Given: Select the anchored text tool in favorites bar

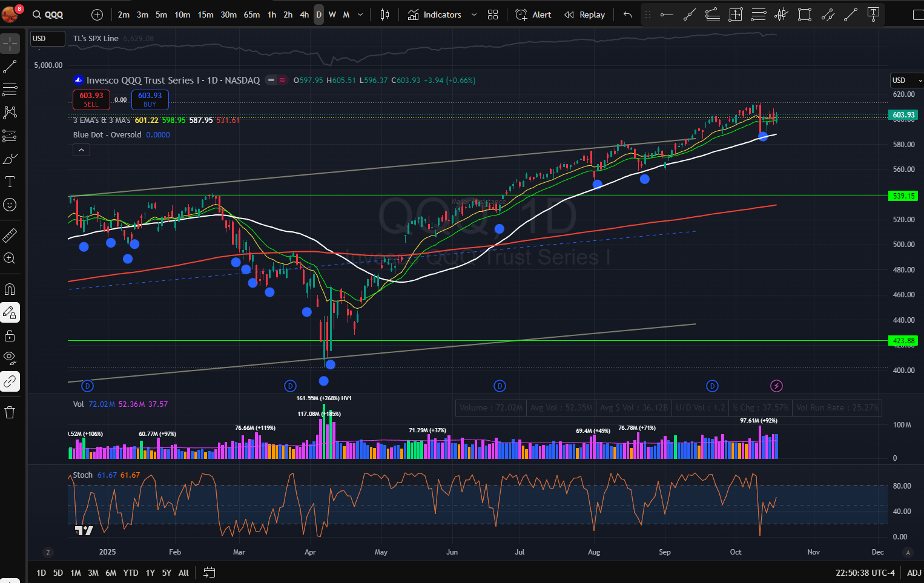Looking at the screenshot, I should tap(873, 15).
